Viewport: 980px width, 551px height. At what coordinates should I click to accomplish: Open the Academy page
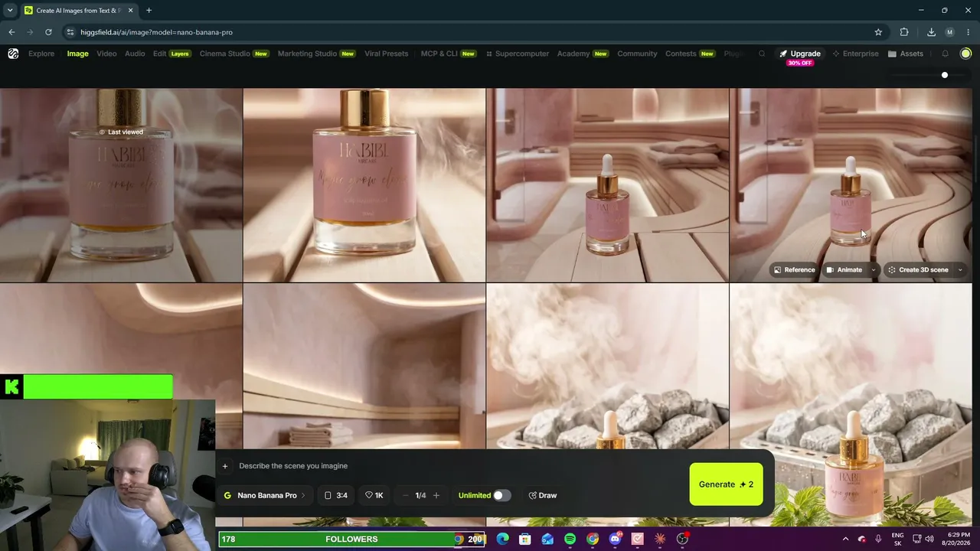(x=583, y=54)
